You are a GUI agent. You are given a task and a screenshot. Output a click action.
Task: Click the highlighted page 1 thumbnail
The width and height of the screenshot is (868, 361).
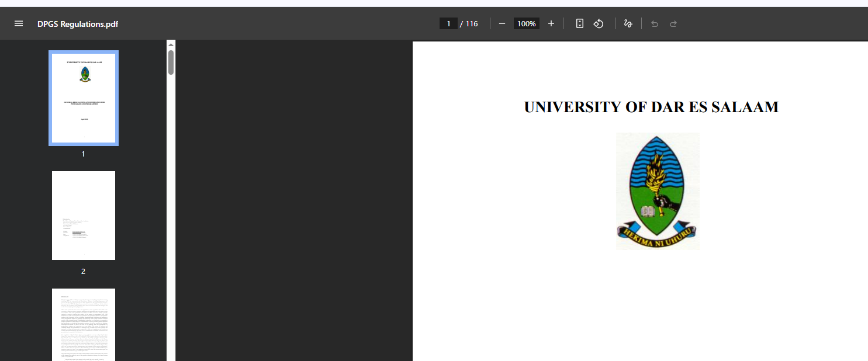pyautogui.click(x=83, y=98)
